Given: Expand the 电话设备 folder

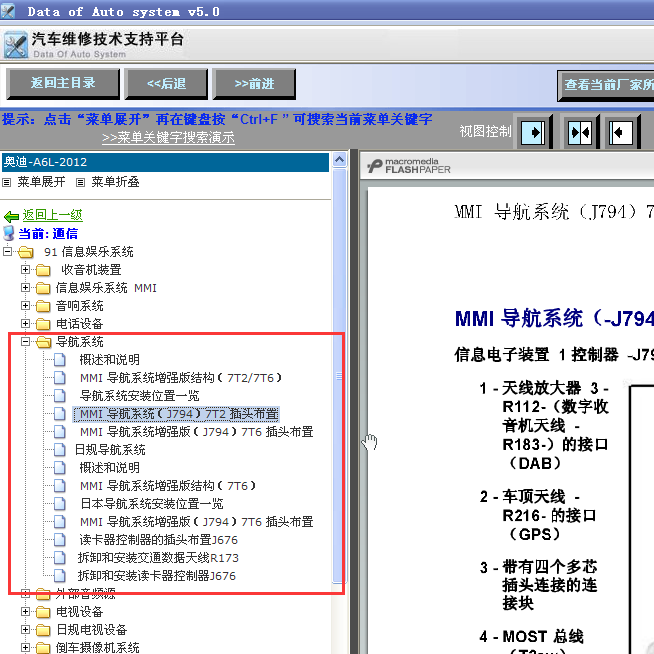Looking at the screenshot, I should click(25, 324).
